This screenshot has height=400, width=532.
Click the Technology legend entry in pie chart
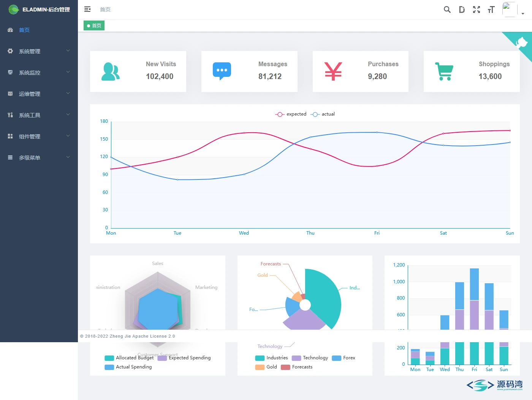[x=310, y=358]
